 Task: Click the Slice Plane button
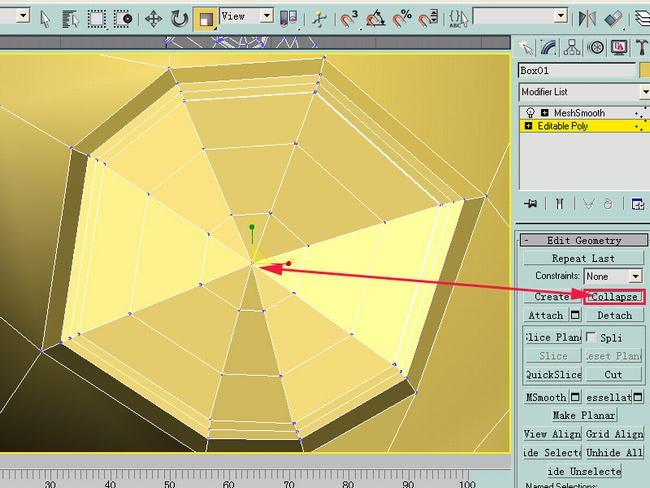(x=552, y=337)
